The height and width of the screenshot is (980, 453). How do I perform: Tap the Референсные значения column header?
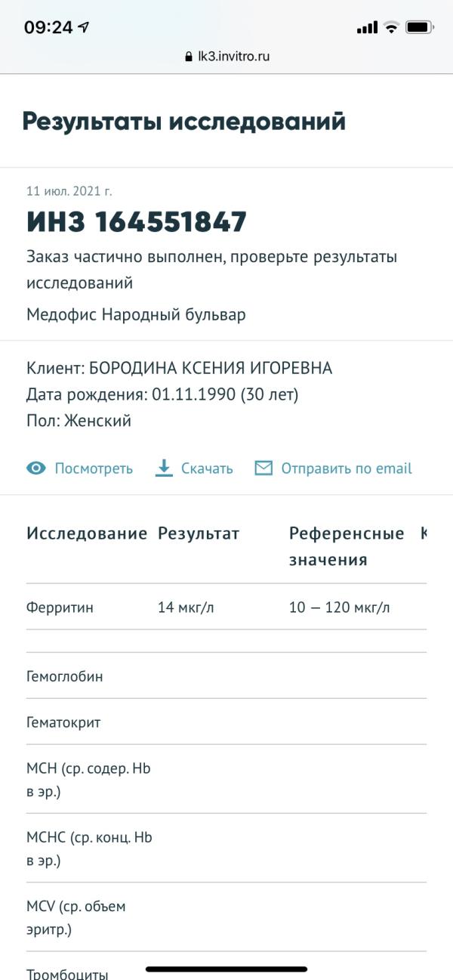[347, 546]
